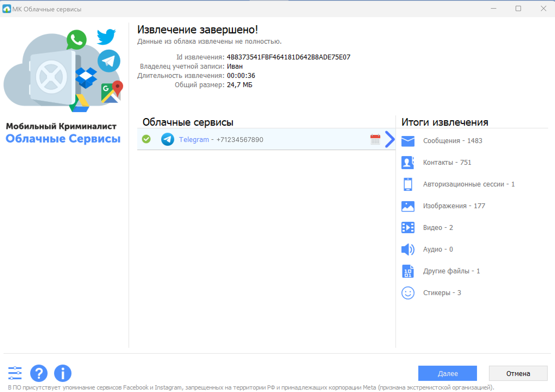The width and height of the screenshot is (555, 392).
Task: Select the text "Другие файлы - 1"
Action: (x=451, y=271)
